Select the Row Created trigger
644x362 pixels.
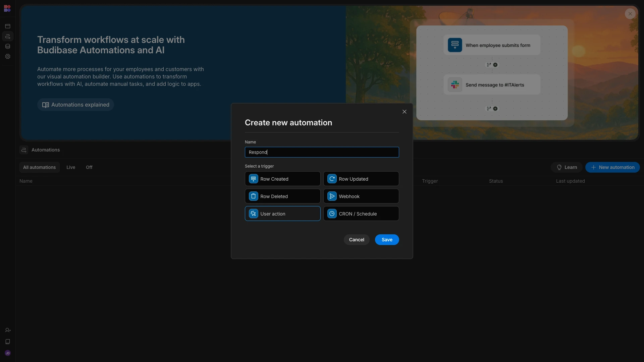[x=282, y=179]
